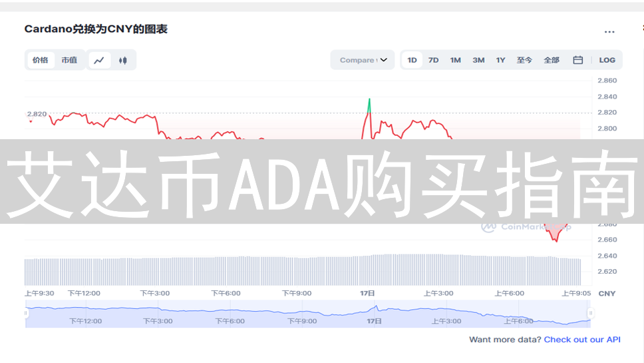Open the Compare dropdown

[363, 60]
